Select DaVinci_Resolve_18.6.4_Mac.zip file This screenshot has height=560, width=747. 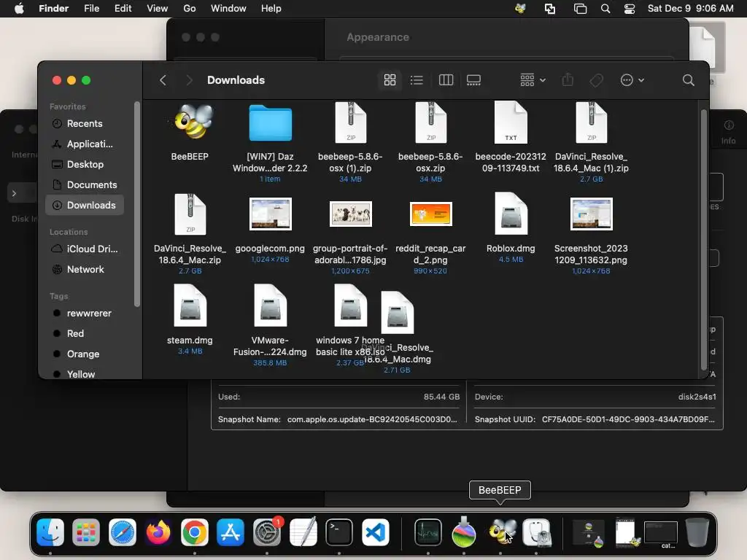190,214
